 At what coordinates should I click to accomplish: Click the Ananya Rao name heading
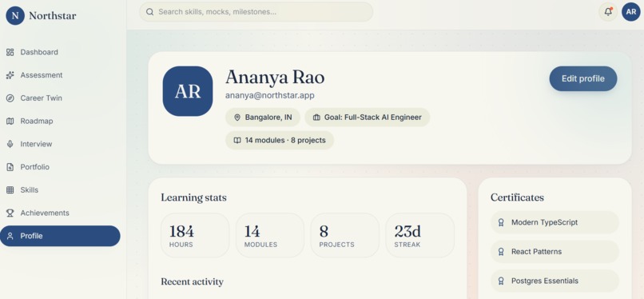click(x=275, y=78)
